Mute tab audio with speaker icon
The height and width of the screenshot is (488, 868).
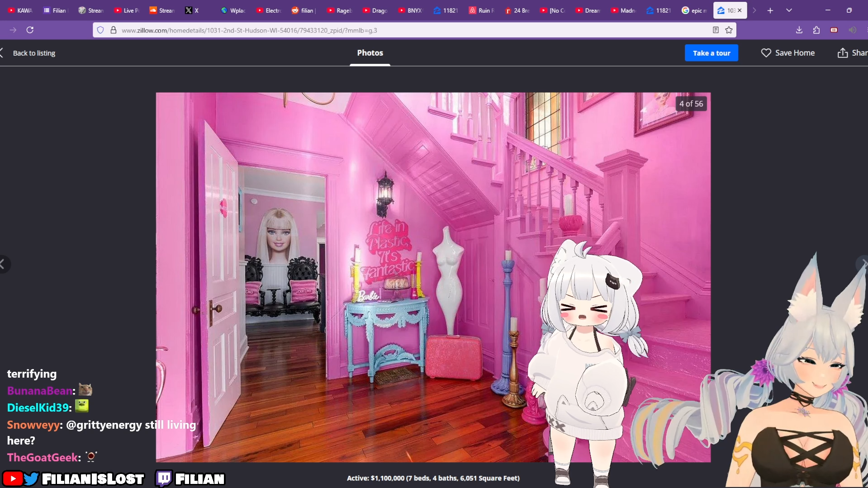pos(852,30)
